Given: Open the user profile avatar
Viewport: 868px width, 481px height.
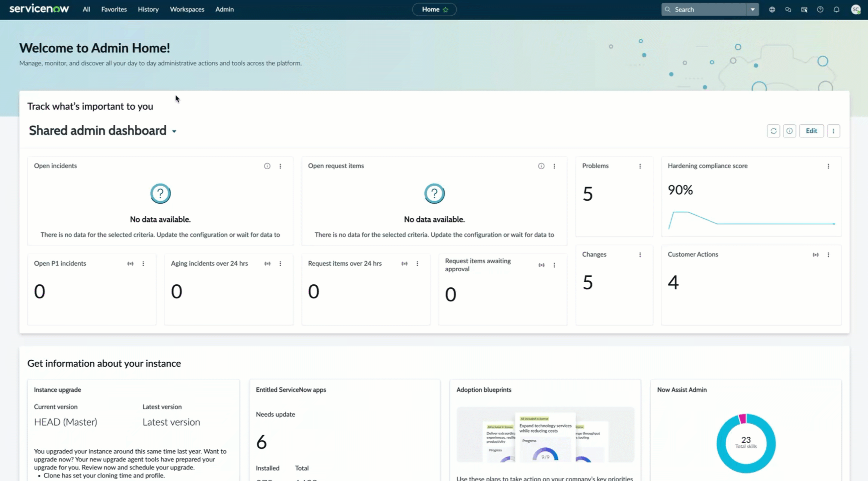Looking at the screenshot, I should 855,10.
